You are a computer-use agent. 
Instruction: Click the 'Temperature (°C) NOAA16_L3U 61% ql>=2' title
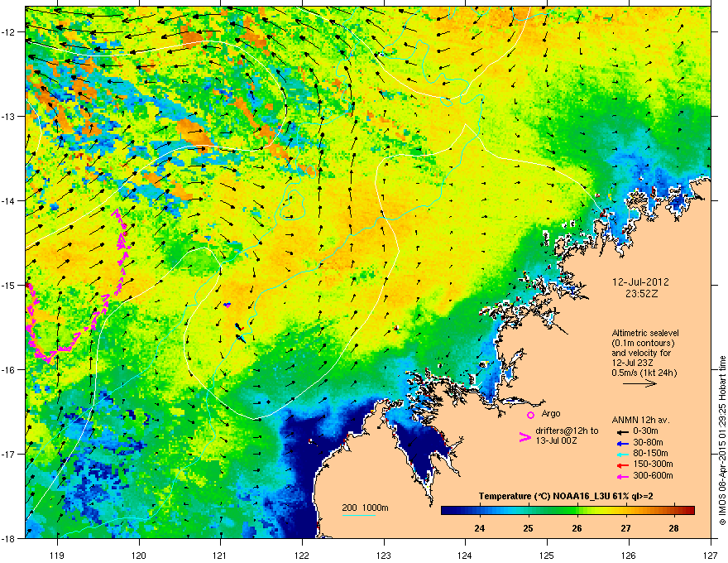point(566,496)
